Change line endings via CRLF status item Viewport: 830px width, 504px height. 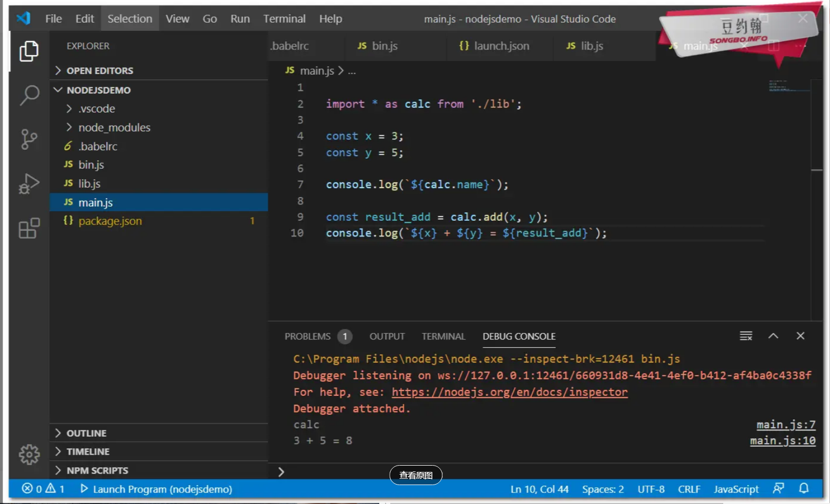(x=689, y=489)
